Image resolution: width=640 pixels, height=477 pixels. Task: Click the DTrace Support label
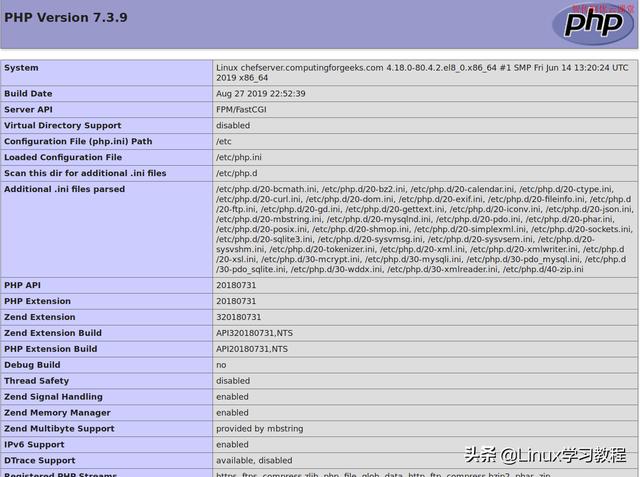click(x=40, y=460)
